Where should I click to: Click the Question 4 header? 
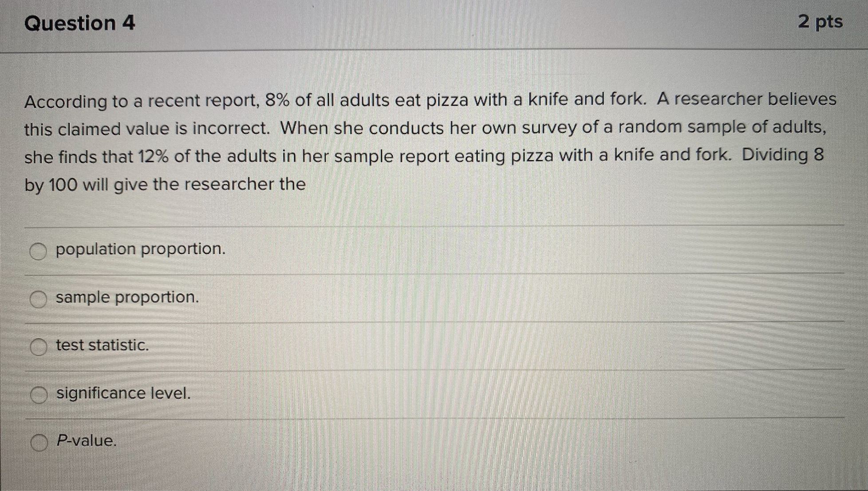click(80, 23)
